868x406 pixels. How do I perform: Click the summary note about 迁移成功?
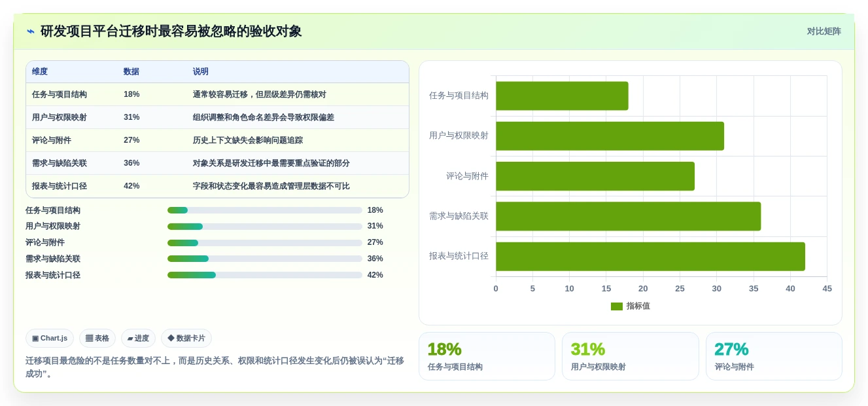pos(215,367)
